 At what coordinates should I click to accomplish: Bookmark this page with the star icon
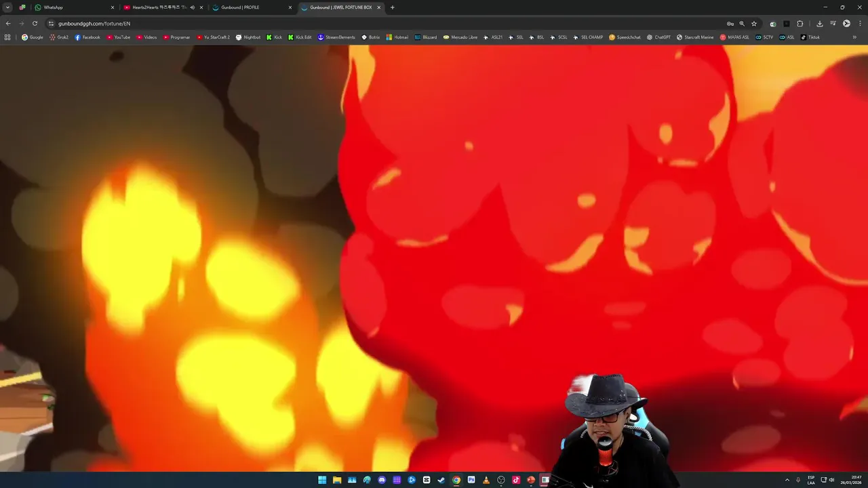753,23
